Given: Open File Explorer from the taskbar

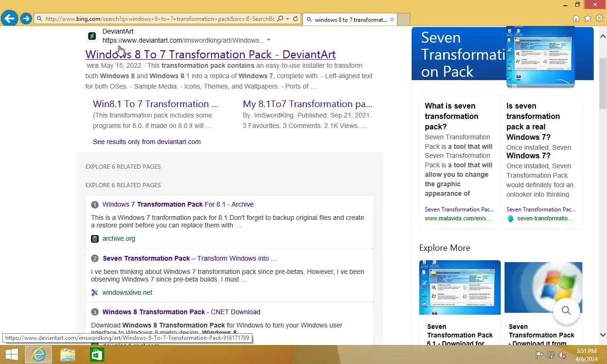Looking at the screenshot, I should pos(67,355).
